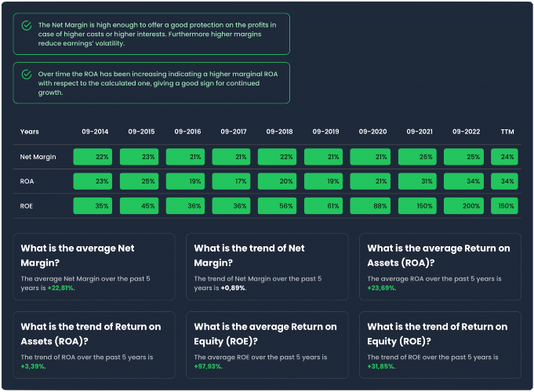The width and height of the screenshot is (534, 392).
Task: Open the average Net Margin card
Action: pyautogui.click(x=94, y=267)
